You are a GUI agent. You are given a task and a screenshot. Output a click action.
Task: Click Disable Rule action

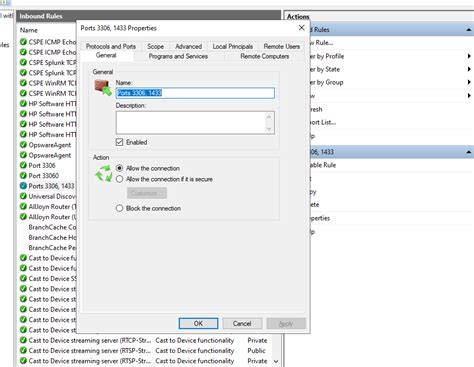(x=323, y=165)
